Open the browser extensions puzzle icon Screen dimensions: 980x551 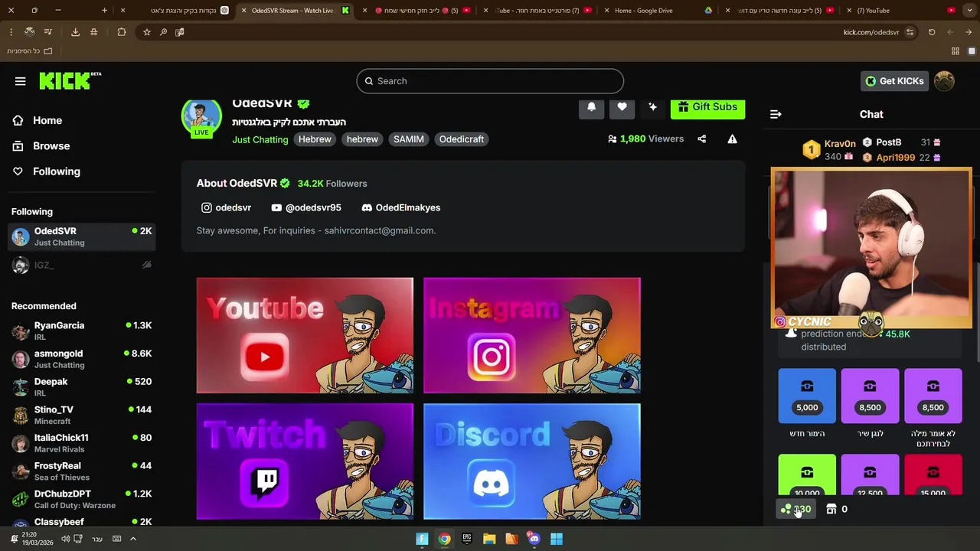click(122, 32)
